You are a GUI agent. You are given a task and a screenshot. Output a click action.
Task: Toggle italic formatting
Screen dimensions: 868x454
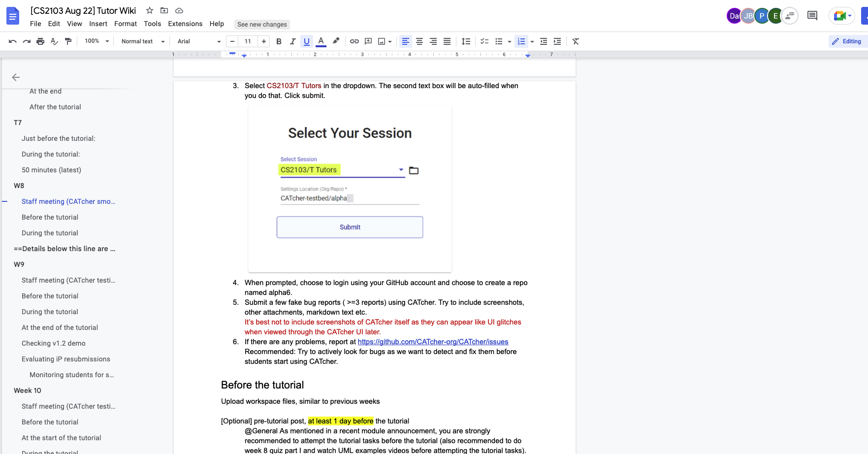point(292,41)
